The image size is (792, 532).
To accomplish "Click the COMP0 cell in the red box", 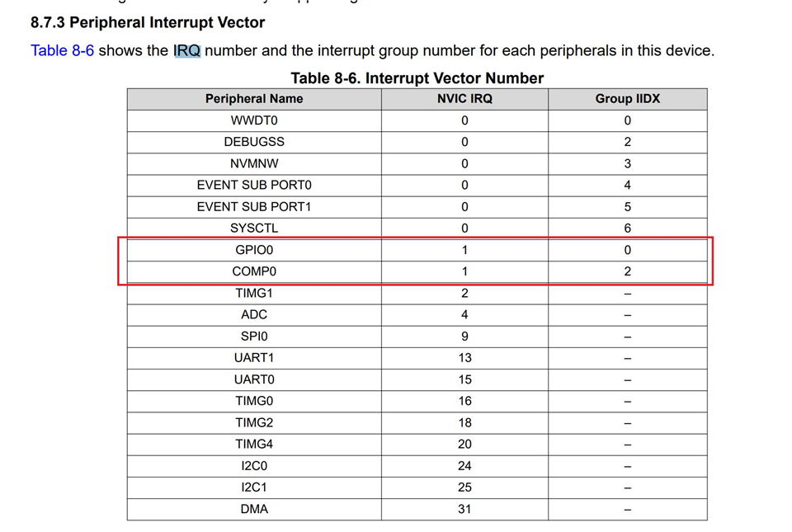I will (254, 271).
